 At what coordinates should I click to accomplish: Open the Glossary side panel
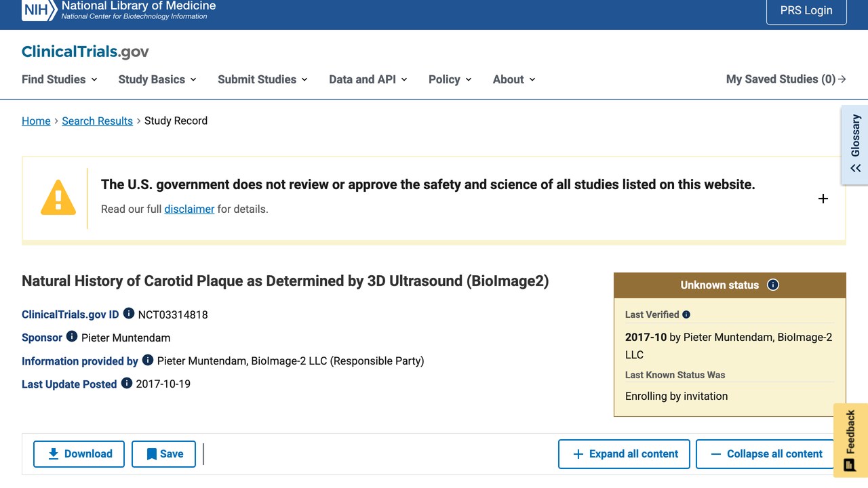coord(854,144)
